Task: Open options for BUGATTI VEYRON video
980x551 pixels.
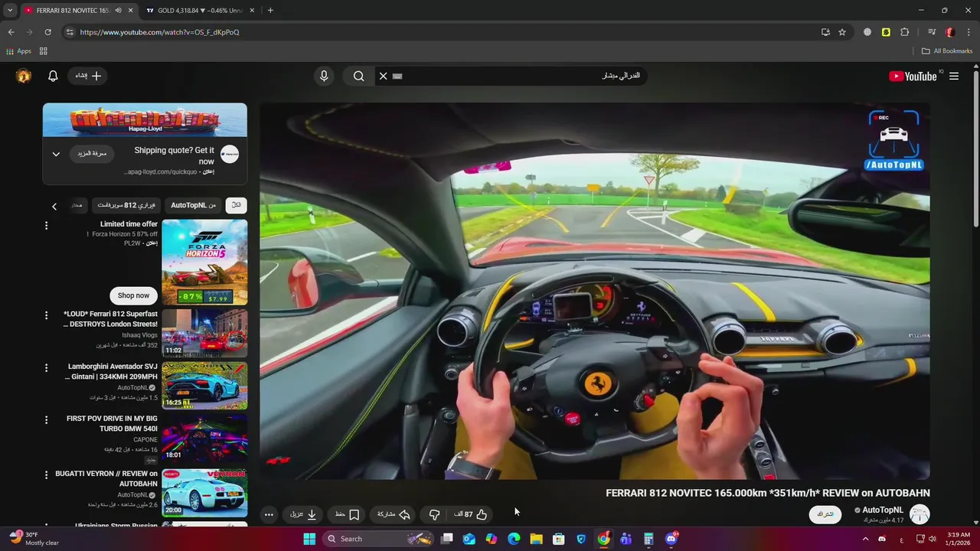Action: (46, 474)
